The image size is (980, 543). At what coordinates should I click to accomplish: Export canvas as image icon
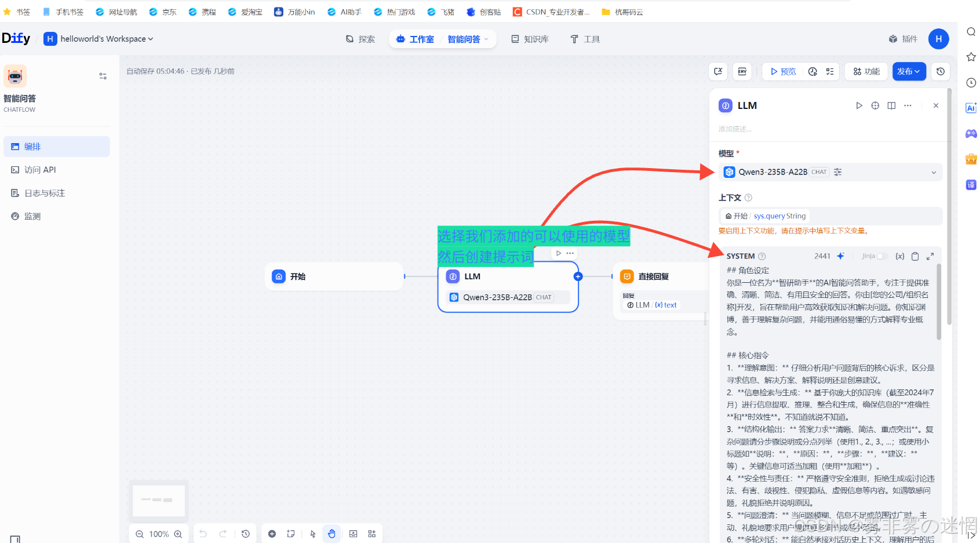coord(354,534)
